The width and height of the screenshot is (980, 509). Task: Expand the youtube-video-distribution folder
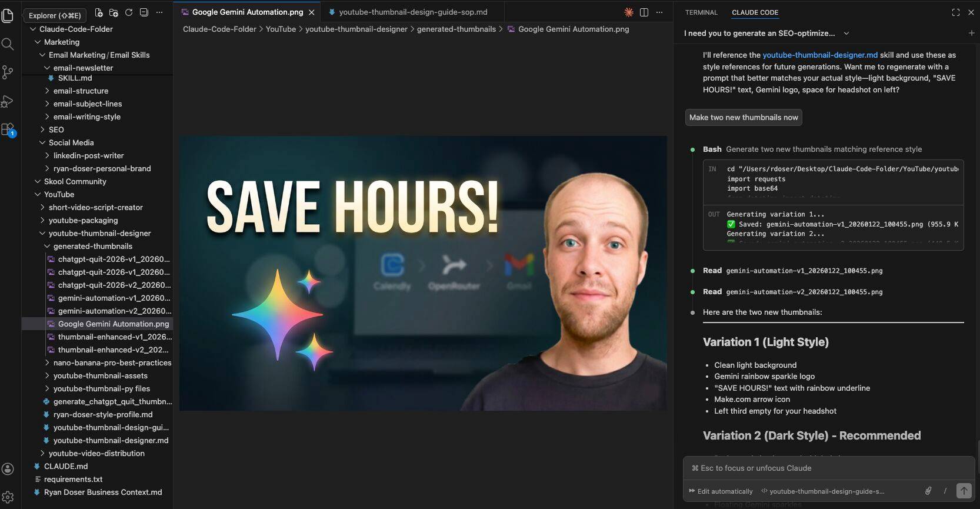[x=96, y=453]
